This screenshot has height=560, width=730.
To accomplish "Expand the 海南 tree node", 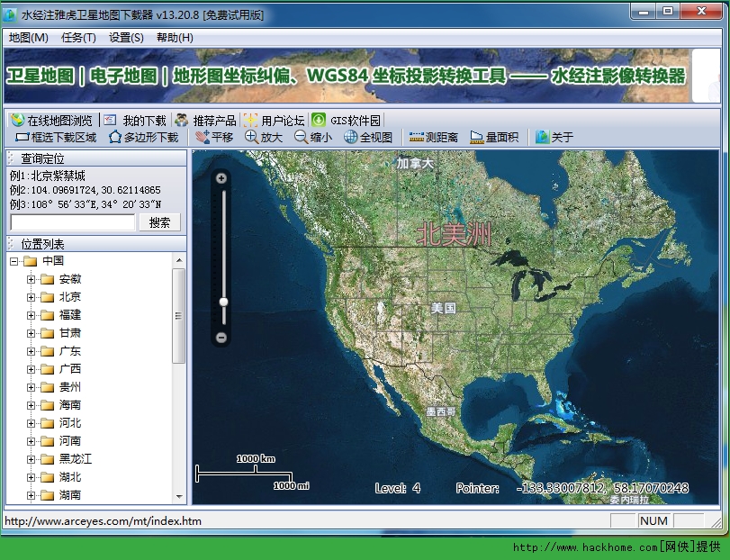I will (31, 405).
